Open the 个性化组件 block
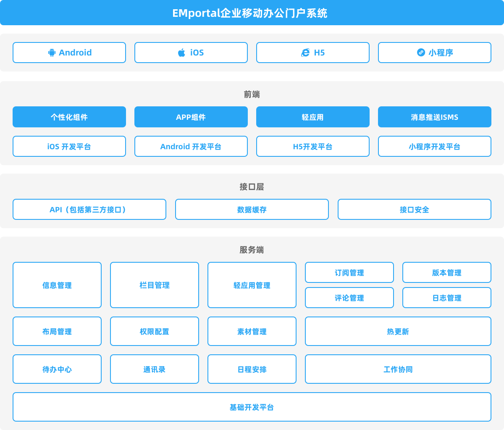This screenshot has width=504, height=430. click(69, 117)
